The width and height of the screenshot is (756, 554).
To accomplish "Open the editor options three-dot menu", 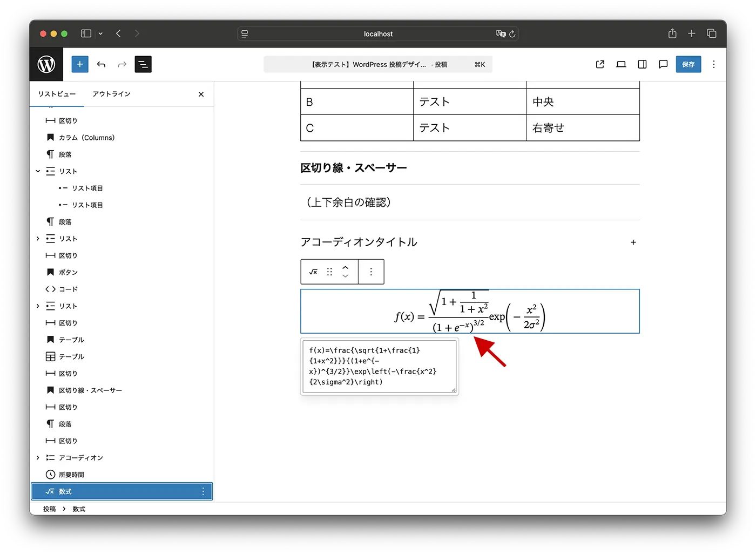I will 714,64.
